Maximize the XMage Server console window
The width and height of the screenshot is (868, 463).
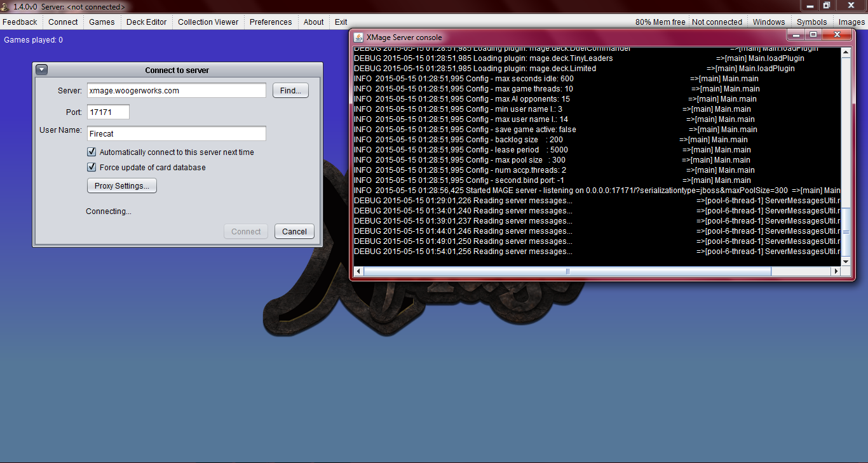click(x=813, y=35)
